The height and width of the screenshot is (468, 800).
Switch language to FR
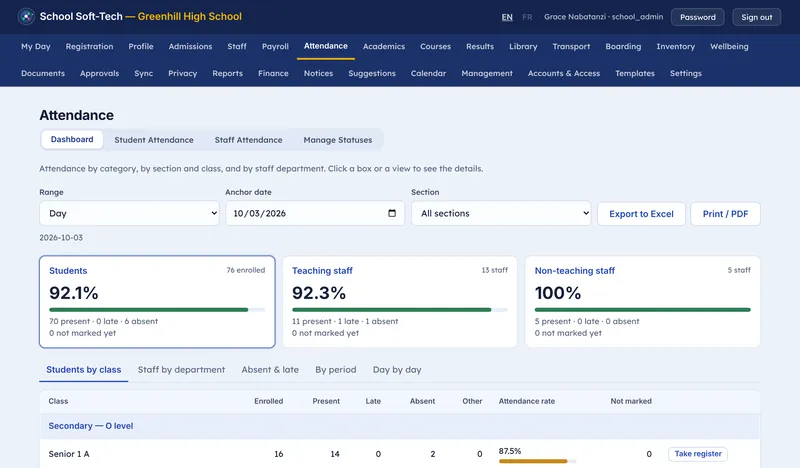(x=527, y=17)
